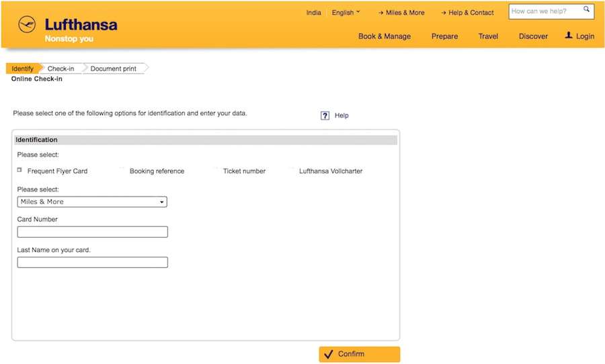
Task: Open the Discover menu
Action: pos(533,36)
